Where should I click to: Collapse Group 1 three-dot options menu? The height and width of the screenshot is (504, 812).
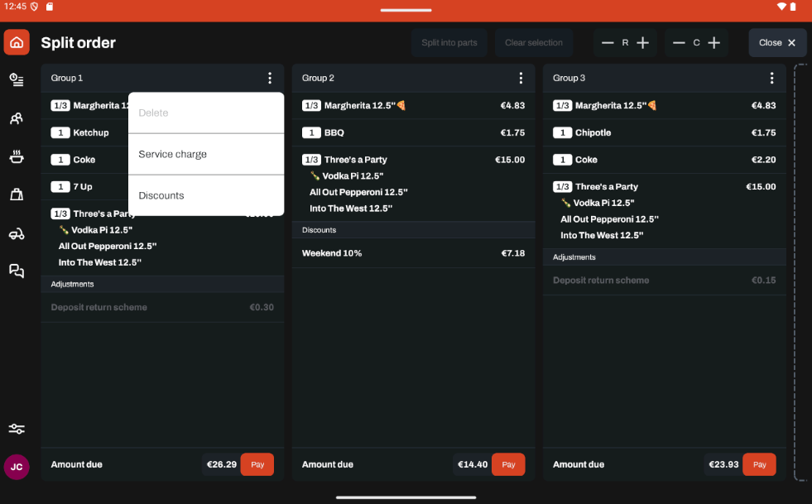click(x=270, y=78)
